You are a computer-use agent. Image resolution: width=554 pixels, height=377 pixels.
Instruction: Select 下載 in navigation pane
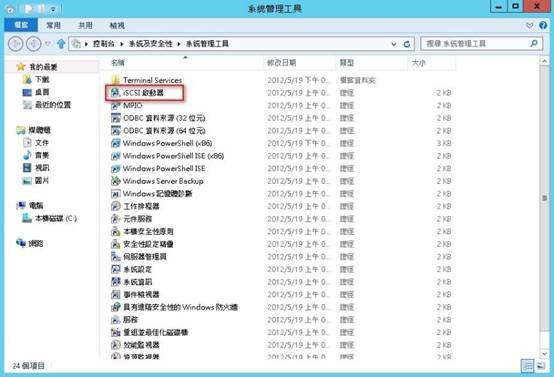click(x=42, y=79)
